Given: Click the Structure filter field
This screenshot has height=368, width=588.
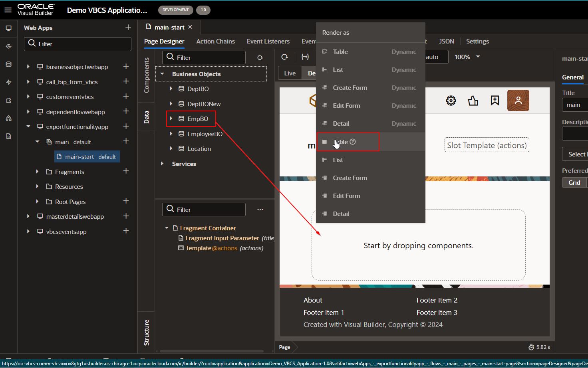Looking at the screenshot, I should click(x=204, y=210).
